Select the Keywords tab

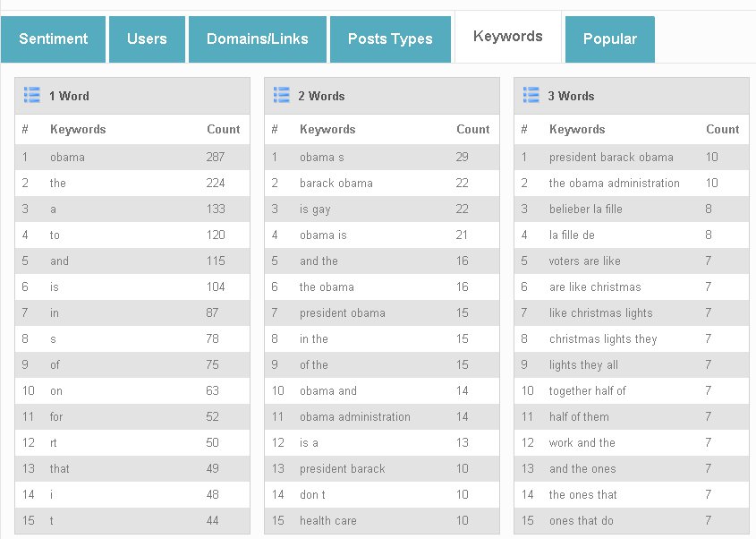click(508, 37)
